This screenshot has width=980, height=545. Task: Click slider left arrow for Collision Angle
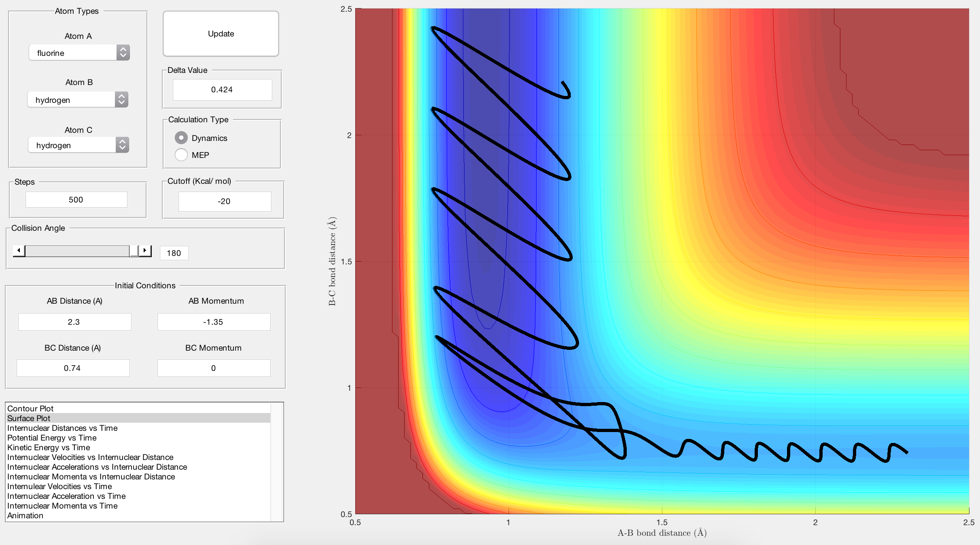pos(19,251)
